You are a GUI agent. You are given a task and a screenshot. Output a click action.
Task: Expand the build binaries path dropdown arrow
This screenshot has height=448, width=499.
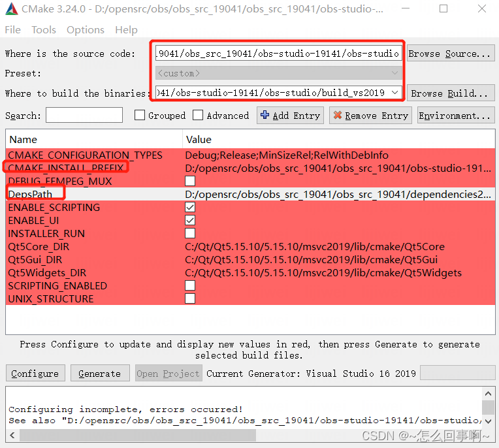[x=395, y=93]
